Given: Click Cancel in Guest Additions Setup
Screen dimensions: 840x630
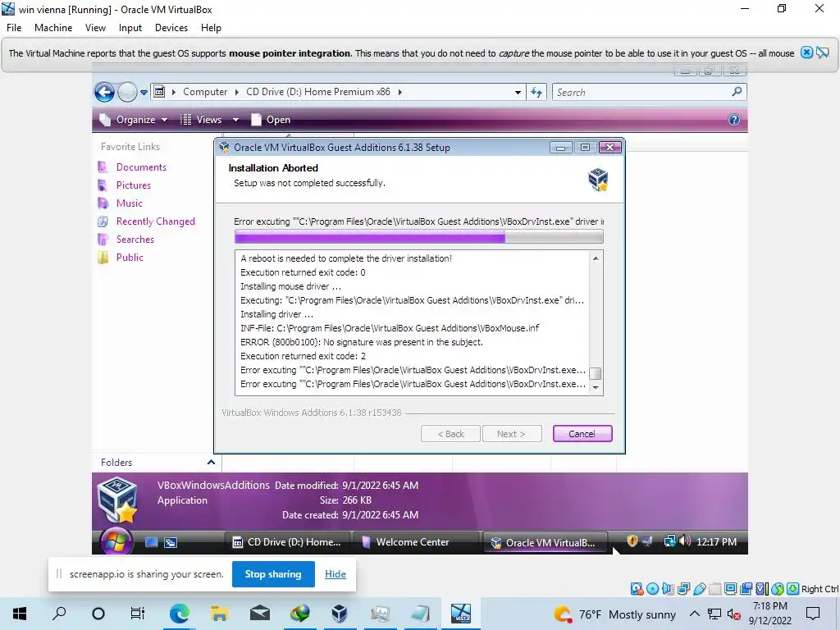Looking at the screenshot, I should pos(582,434).
